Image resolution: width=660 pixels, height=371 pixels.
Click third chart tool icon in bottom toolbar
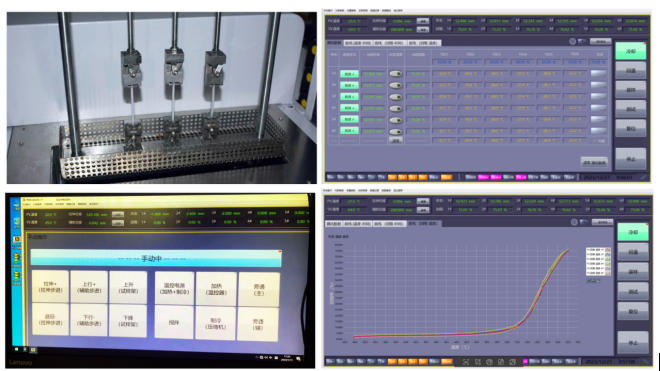click(489, 362)
